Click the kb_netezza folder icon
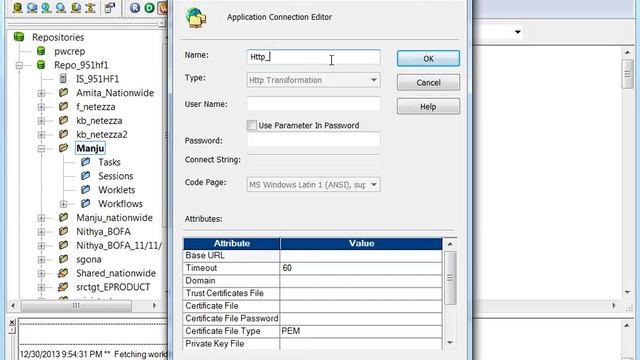This screenshot has width=640, height=360. coord(63,120)
